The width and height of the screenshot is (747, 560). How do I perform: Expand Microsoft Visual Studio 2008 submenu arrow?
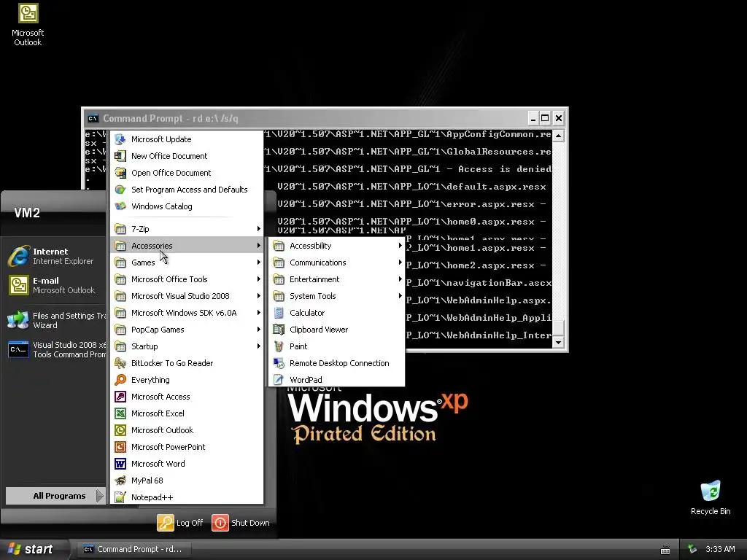(x=259, y=296)
